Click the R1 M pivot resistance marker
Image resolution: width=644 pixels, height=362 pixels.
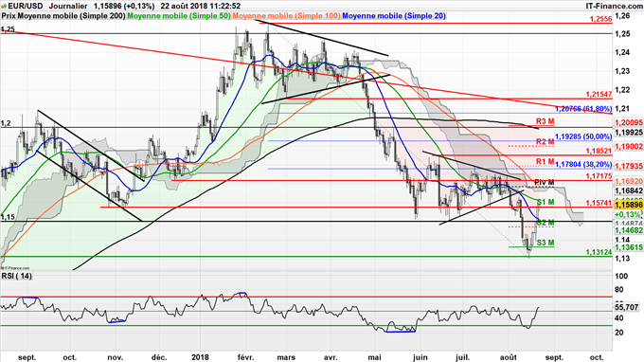click(545, 161)
